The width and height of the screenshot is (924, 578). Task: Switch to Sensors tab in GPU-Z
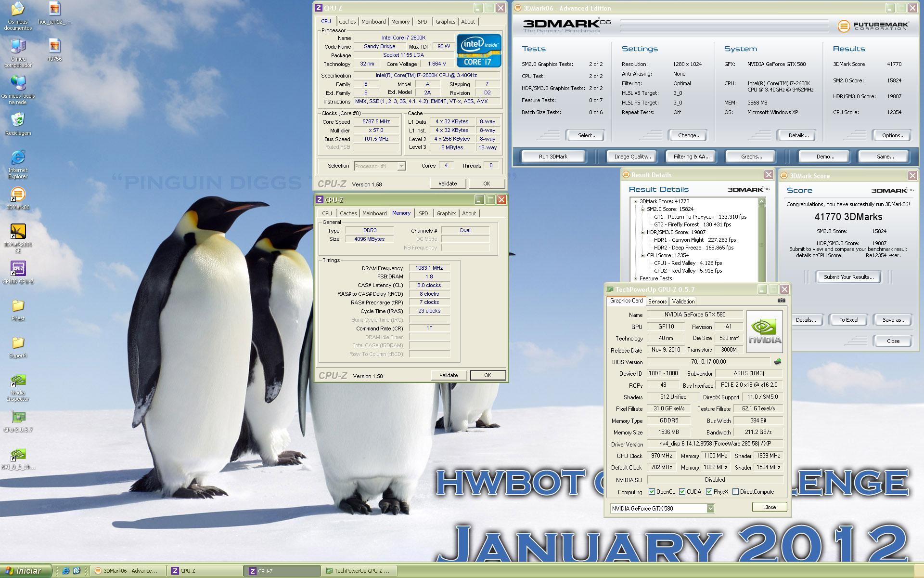point(657,302)
